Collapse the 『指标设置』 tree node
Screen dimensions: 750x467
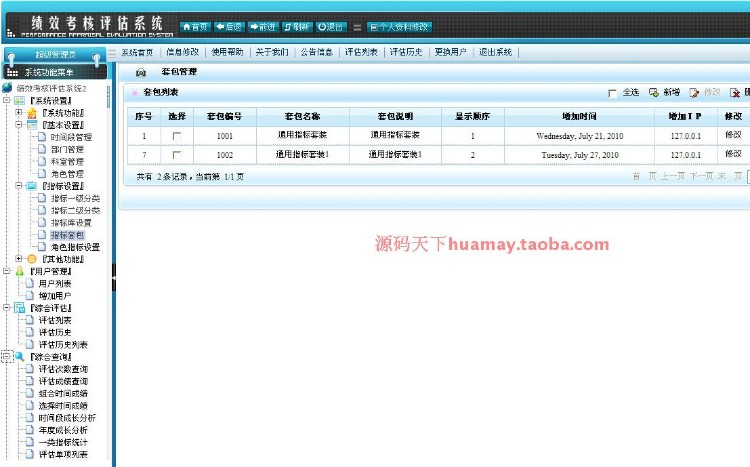click(19, 186)
